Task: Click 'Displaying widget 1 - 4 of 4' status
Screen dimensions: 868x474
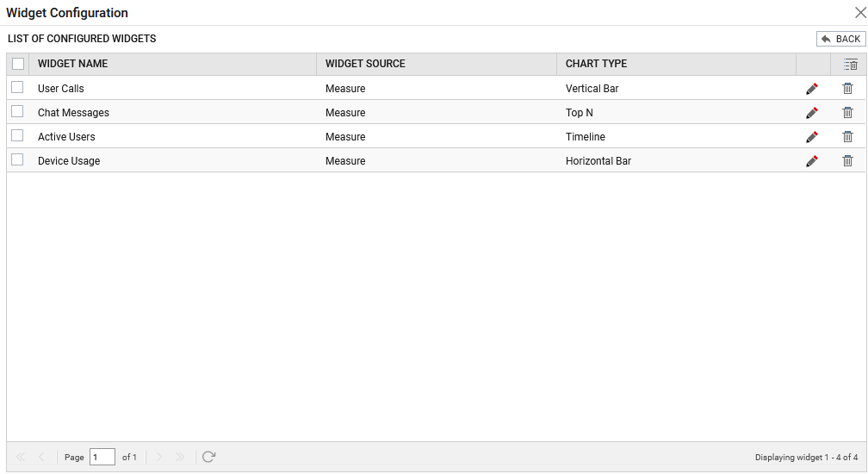Action: (807, 458)
